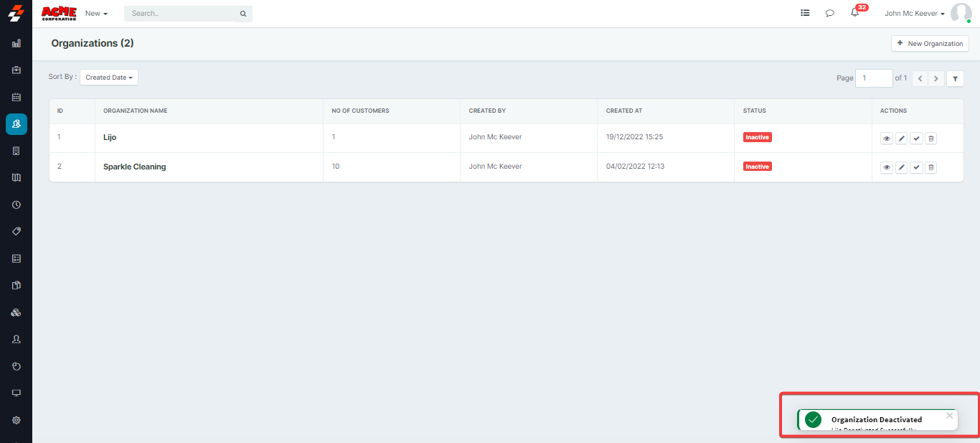Open John Mc Keever link in Lijo row
980x443 pixels.
coord(495,137)
